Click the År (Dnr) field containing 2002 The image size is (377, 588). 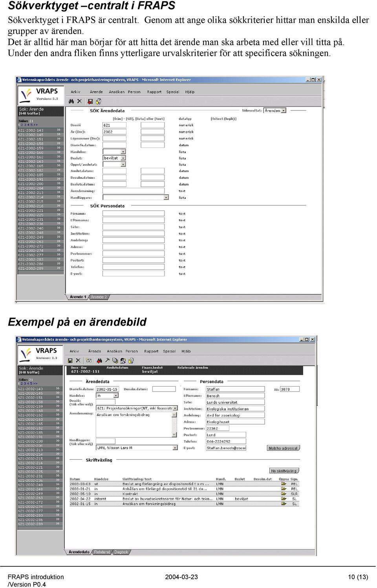click(114, 132)
